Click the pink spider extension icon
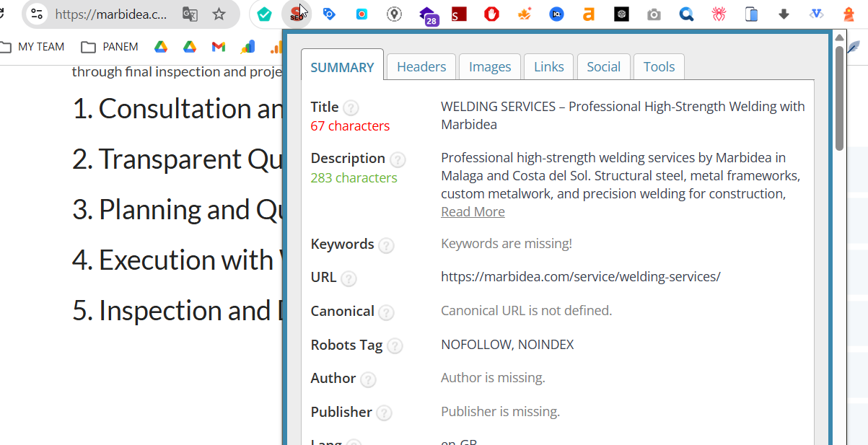The width and height of the screenshot is (868, 445). 719,14
